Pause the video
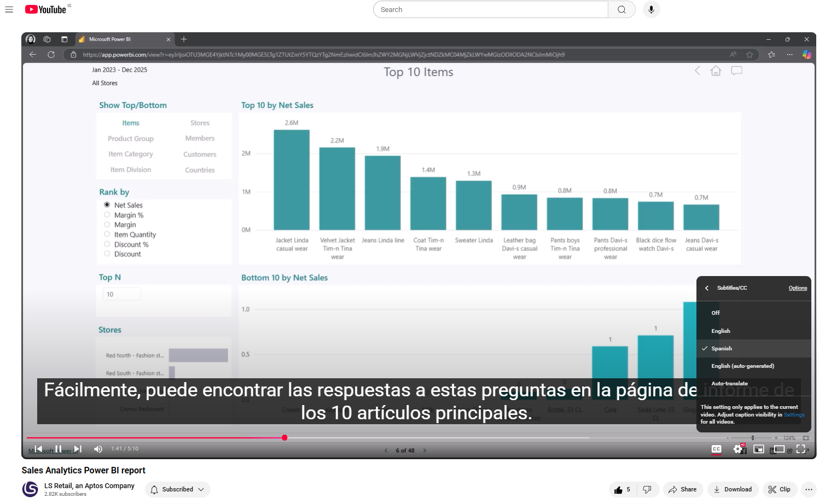The width and height of the screenshot is (825, 504). pyautogui.click(x=58, y=449)
